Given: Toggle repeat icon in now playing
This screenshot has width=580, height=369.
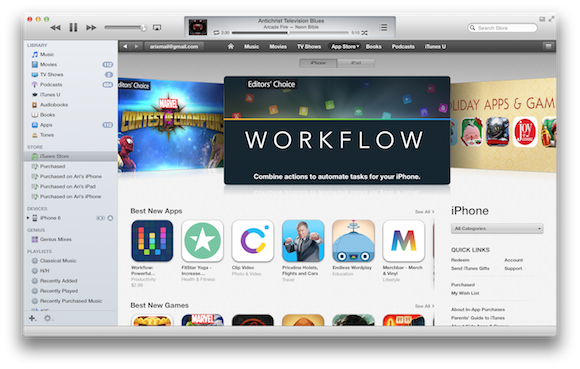Looking at the screenshot, I should (x=216, y=33).
